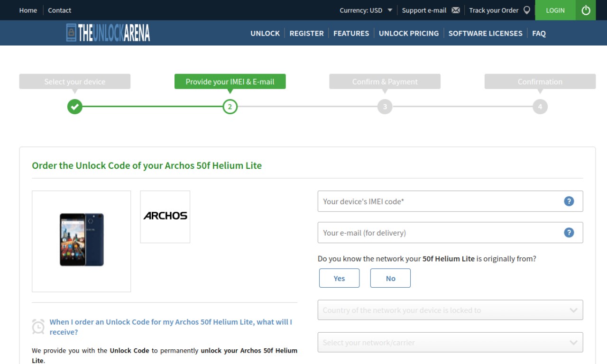This screenshot has width=607, height=364.
Task: Click the green LOGIN button
Action: point(555,10)
